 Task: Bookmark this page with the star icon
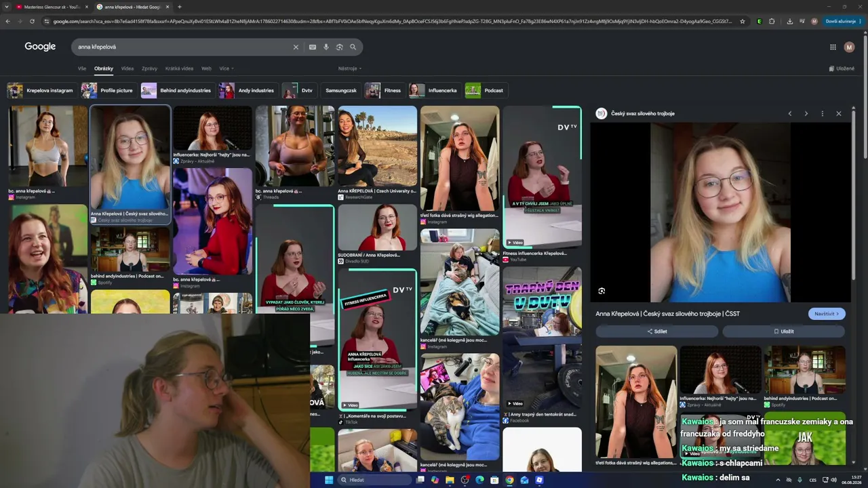point(743,21)
